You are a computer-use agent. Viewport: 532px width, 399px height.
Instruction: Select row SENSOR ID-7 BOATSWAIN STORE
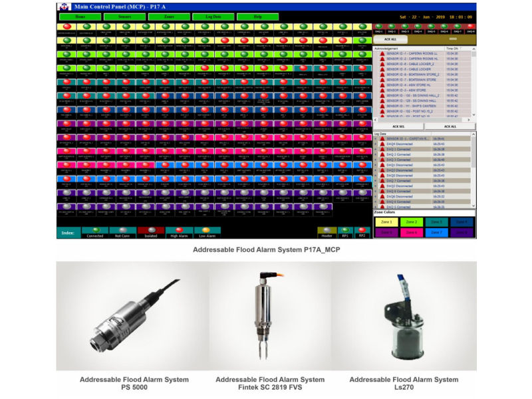click(422, 80)
